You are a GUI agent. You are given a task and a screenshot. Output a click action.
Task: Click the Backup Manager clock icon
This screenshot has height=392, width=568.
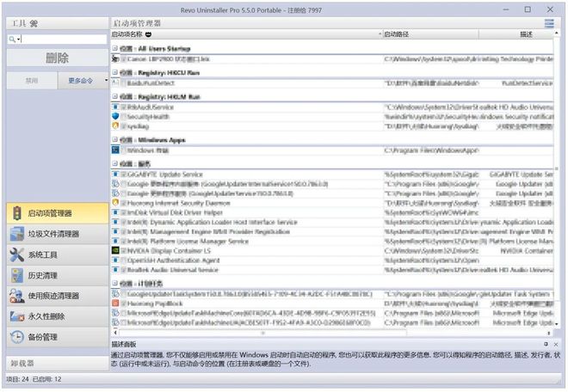pos(16,337)
